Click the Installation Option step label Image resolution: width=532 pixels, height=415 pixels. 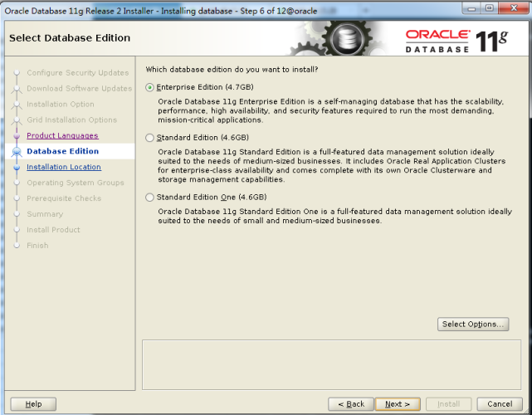(x=61, y=105)
